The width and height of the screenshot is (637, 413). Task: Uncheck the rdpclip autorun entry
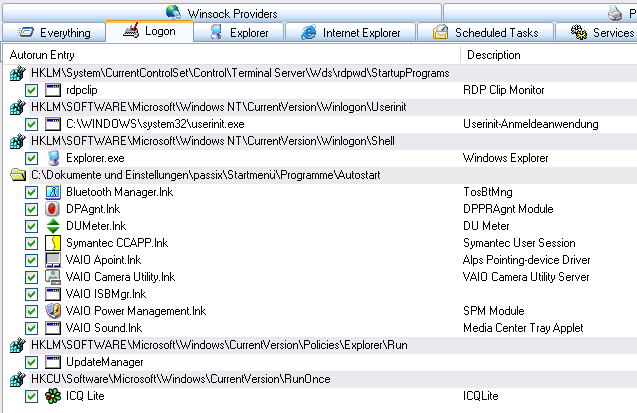32,90
